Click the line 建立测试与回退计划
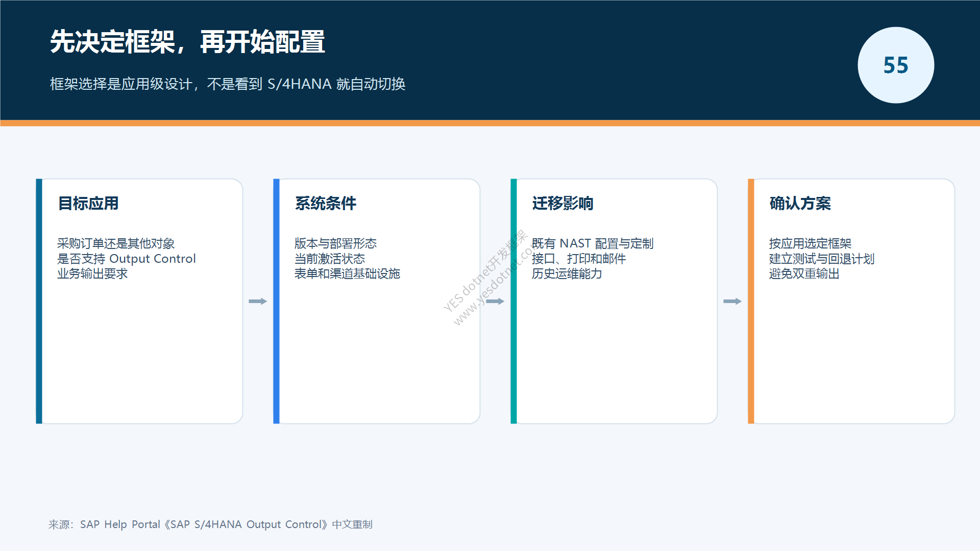 pos(822,259)
